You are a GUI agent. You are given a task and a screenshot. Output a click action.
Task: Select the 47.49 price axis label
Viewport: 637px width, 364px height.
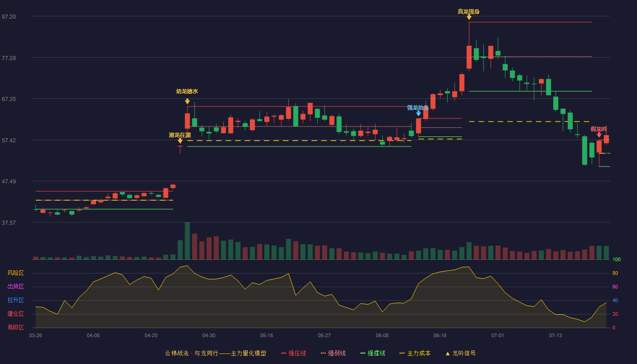tap(9, 181)
